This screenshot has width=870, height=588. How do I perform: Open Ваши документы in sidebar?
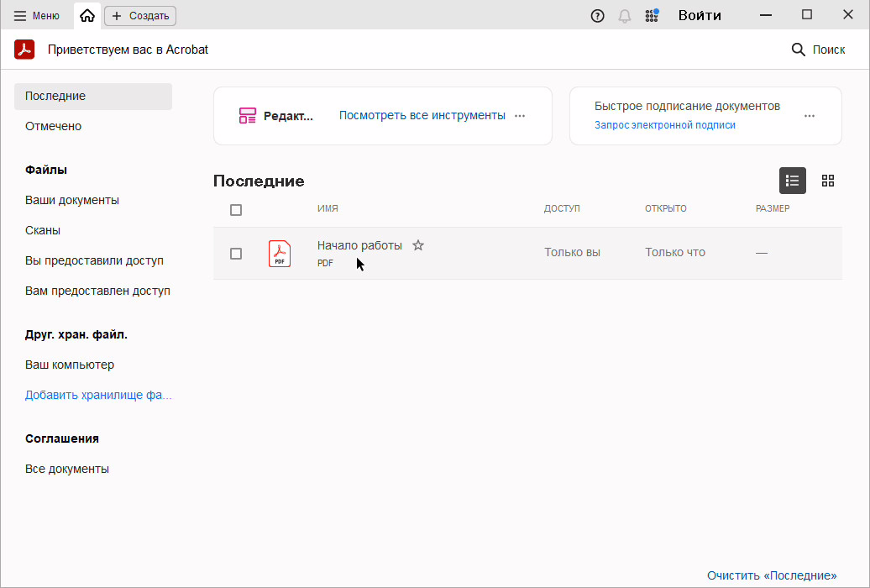pos(72,200)
